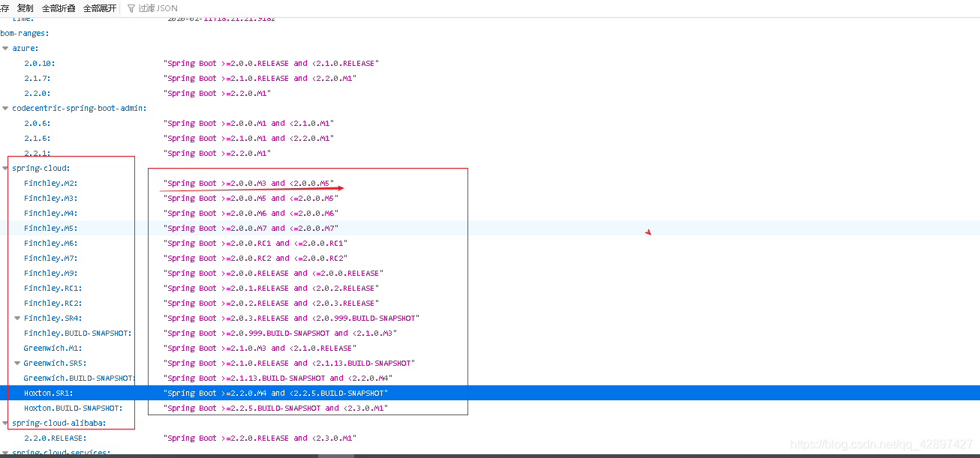This screenshot has height=458, width=980.
Task: Select the Finchley.M9 key
Action: click(x=51, y=273)
